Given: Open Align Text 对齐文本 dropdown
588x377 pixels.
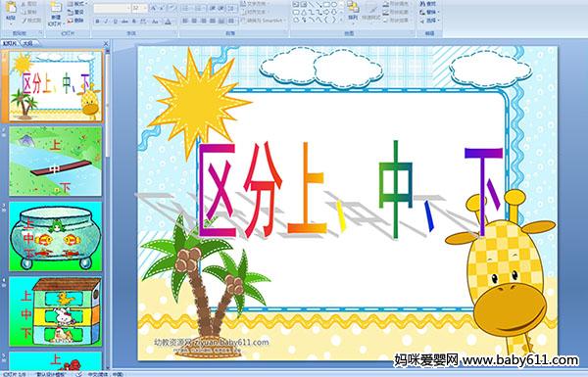Looking at the screenshot, I should 256,12.
